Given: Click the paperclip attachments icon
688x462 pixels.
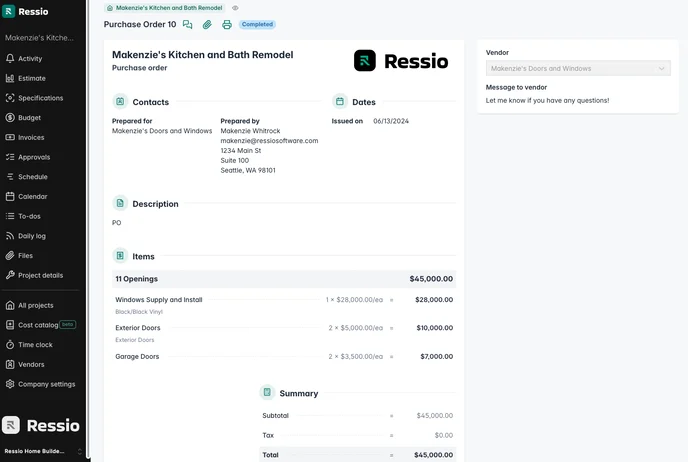Looking at the screenshot, I should [207, 25].
